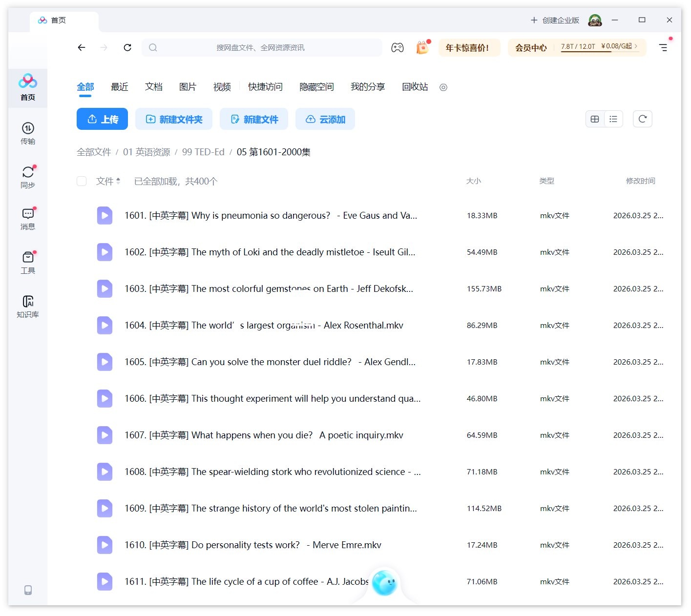Open Messages in the left sidebar
This screenshot has width=691, height=616.
[28, 218]
